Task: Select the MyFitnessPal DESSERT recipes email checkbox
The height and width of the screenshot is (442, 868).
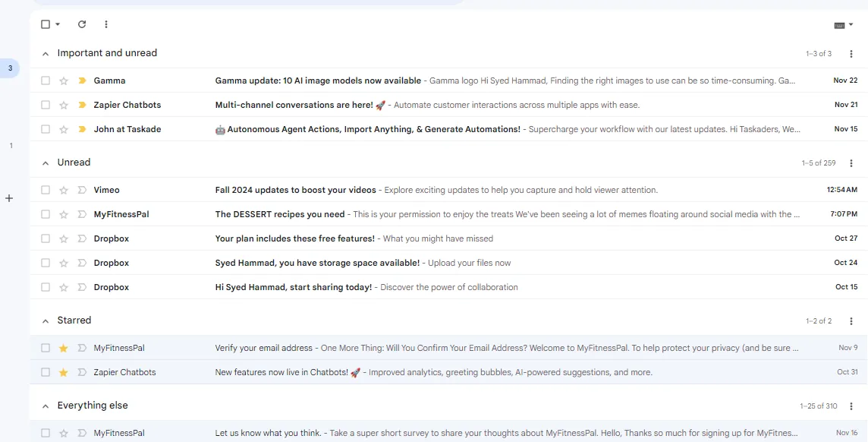Action: [45, 213]
